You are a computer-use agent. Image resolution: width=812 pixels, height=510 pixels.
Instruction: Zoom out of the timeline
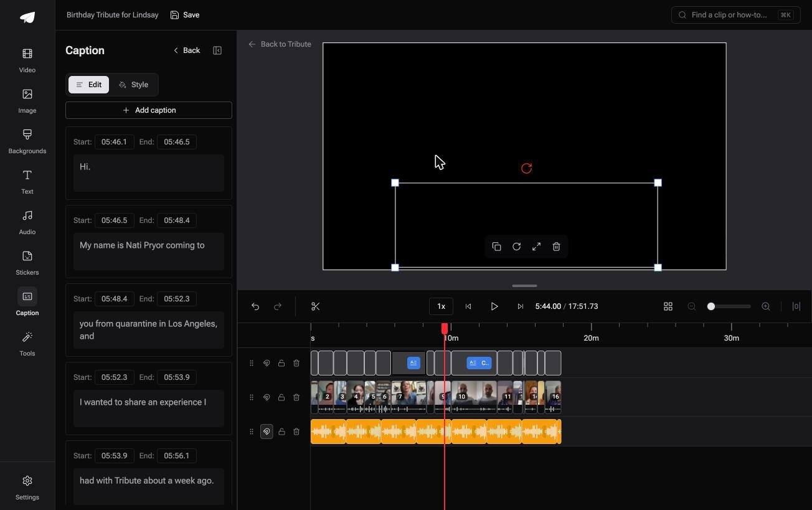pos(692,306)
